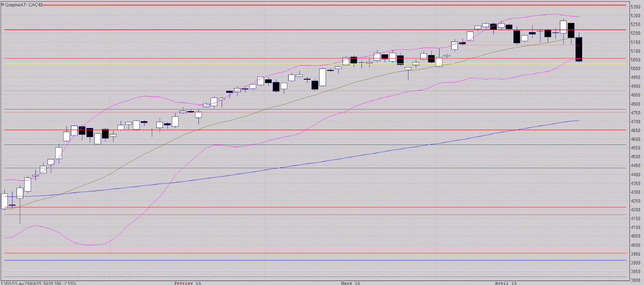
Task: Select the 5050 price axis label
Action: [x=635, y=60]
